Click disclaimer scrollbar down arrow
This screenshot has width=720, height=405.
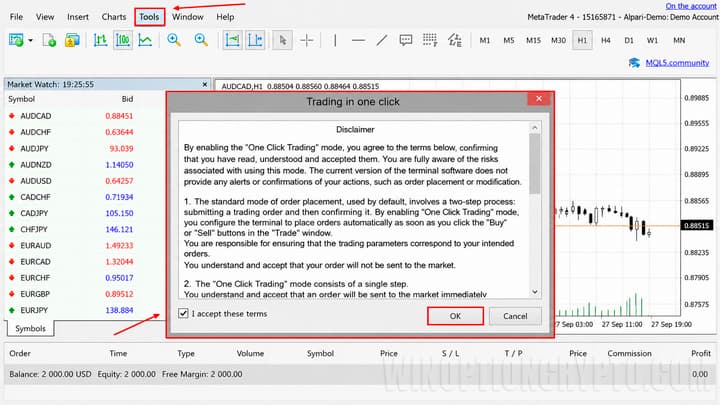534,292
